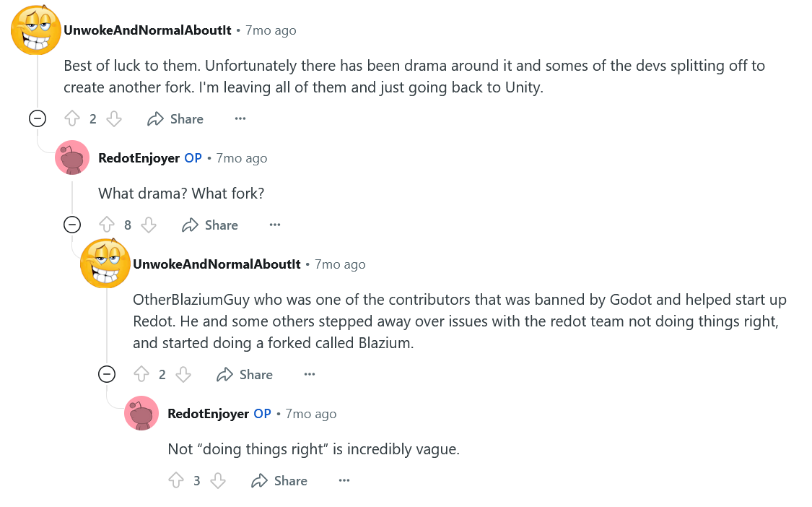Click UnwokeAndNormalAboutIt's smiley avatar
Image resolution: width=812 pixels, height=507 pixels.
[x=36, y=30]
